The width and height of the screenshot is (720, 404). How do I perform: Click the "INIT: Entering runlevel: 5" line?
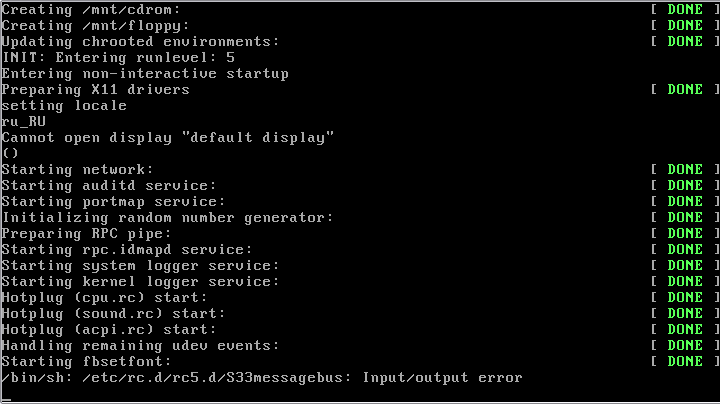point(110,57)
